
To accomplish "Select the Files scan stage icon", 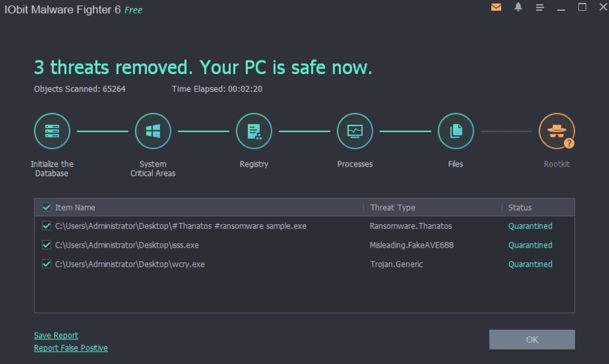I will pos(456,131).
